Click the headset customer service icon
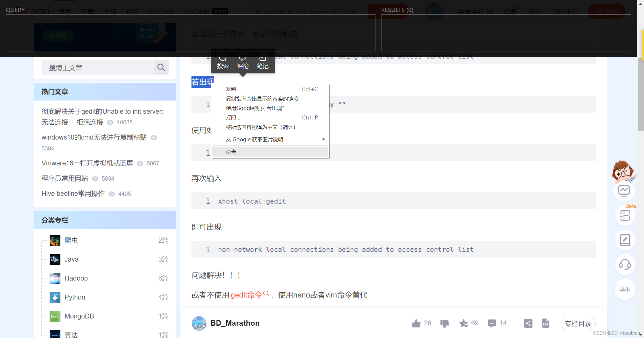 click(625, 264)
